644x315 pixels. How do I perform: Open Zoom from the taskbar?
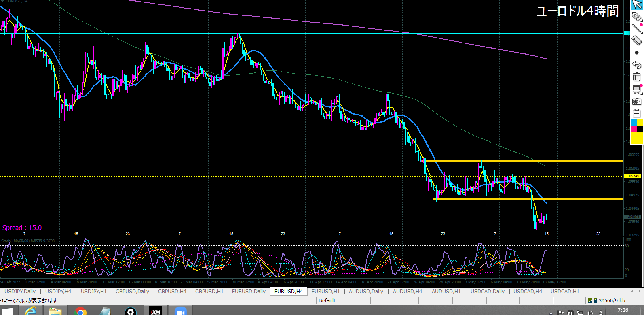180,311
